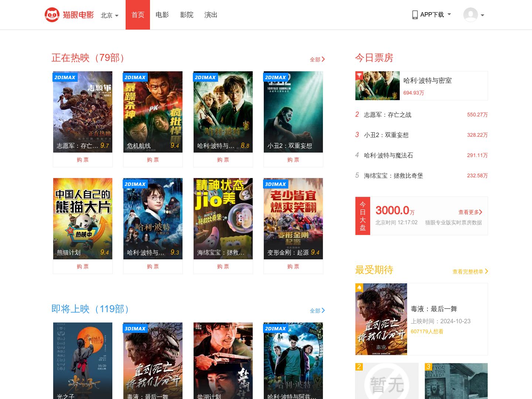Click 购票 under 哈利·波特 rated 8.8
Image resolution: width=532 pixels, height=399 pixels.
tap(223, 160)
